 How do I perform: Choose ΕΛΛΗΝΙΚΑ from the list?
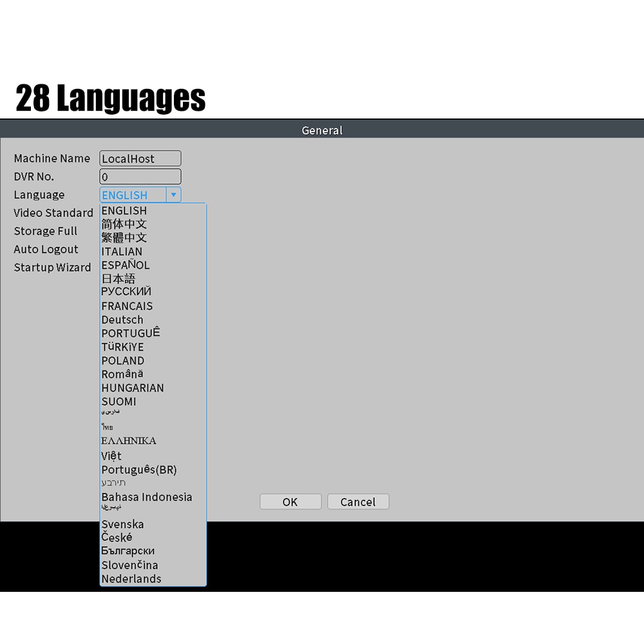point(153,440)
